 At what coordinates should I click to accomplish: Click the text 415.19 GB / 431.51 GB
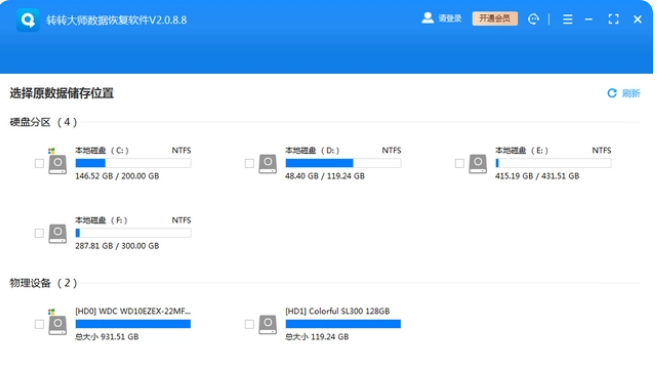click(537, 176)
